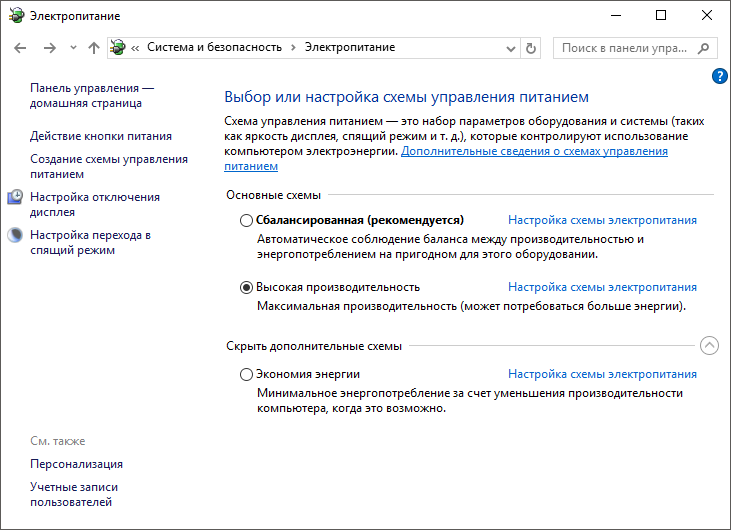Viewport: 731px width, 530px height.
Task: Click the forward navigation arrow
Action: tap(49, 48)
